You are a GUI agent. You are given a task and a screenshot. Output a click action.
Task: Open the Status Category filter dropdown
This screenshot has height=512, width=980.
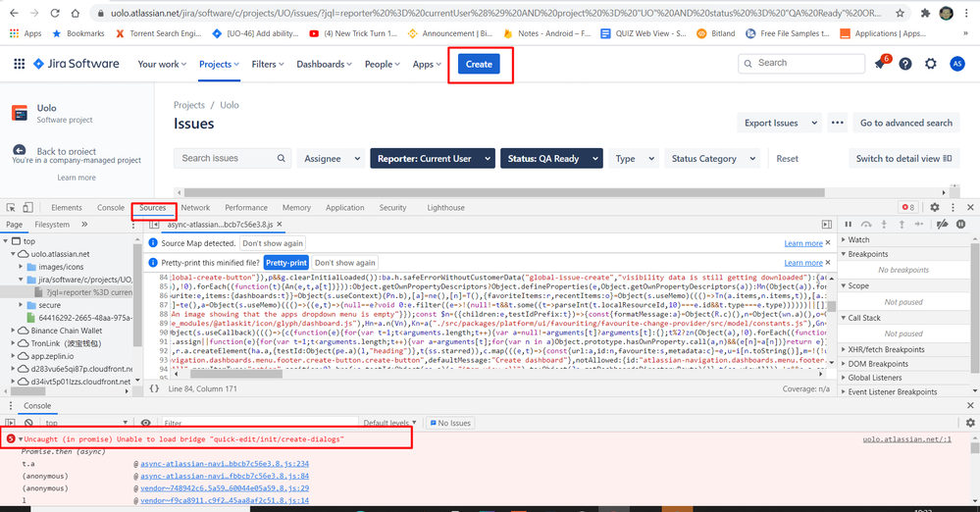712,159
